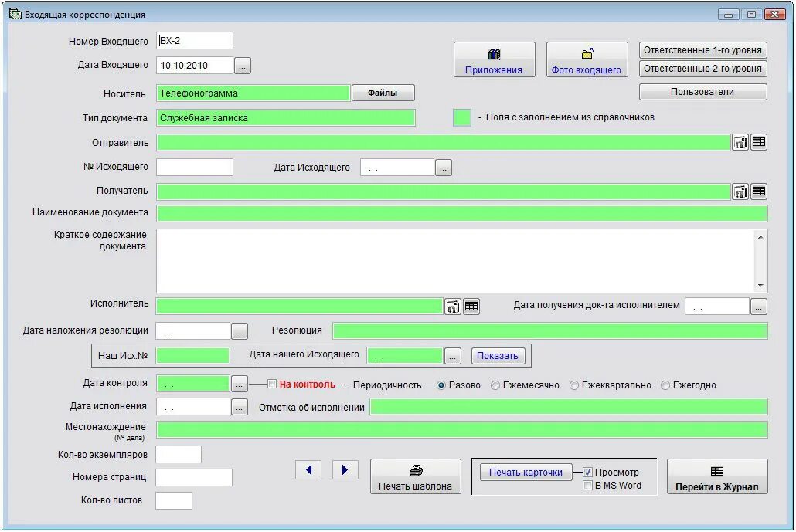Click Дата нашего Исходящего green date field
Viewport: 796px width, 532px height.
[x=405, y=355]
